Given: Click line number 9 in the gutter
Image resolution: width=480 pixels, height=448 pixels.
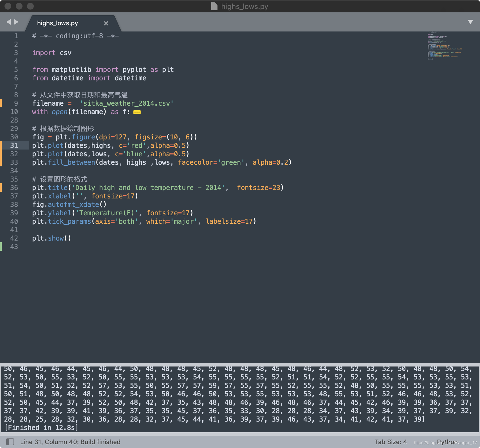Looking at the screenshot, I should coord(16,103).
